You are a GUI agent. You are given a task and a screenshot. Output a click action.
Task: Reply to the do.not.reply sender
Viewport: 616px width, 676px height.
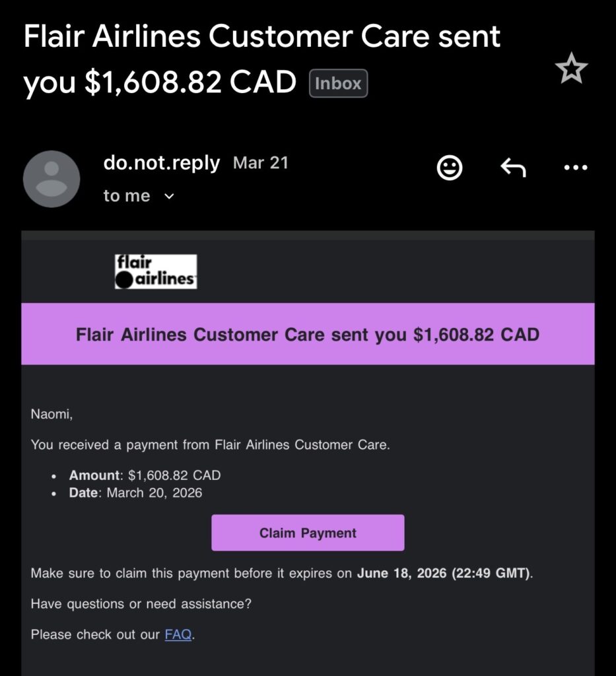click(x=512, y=167)
